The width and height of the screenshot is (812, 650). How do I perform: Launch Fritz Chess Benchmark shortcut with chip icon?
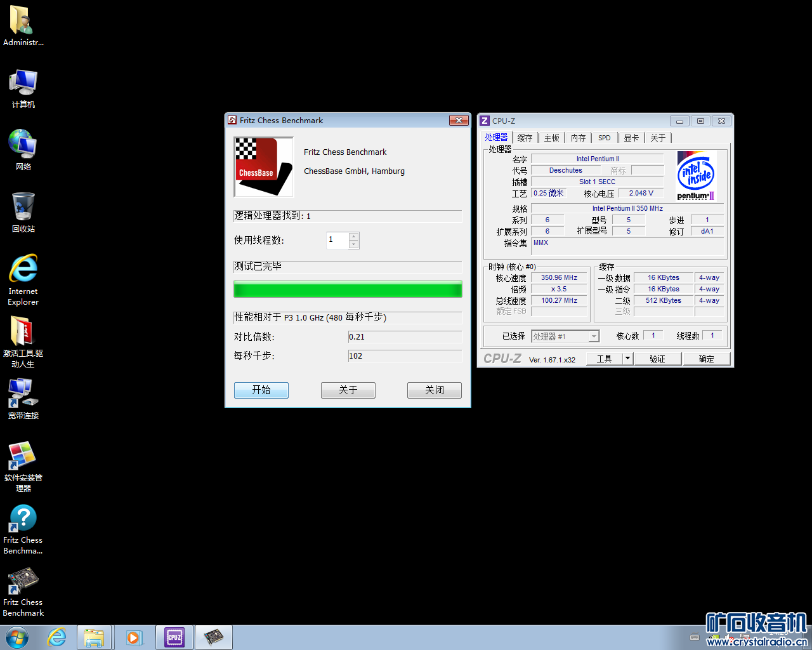(x=23, y=592)
